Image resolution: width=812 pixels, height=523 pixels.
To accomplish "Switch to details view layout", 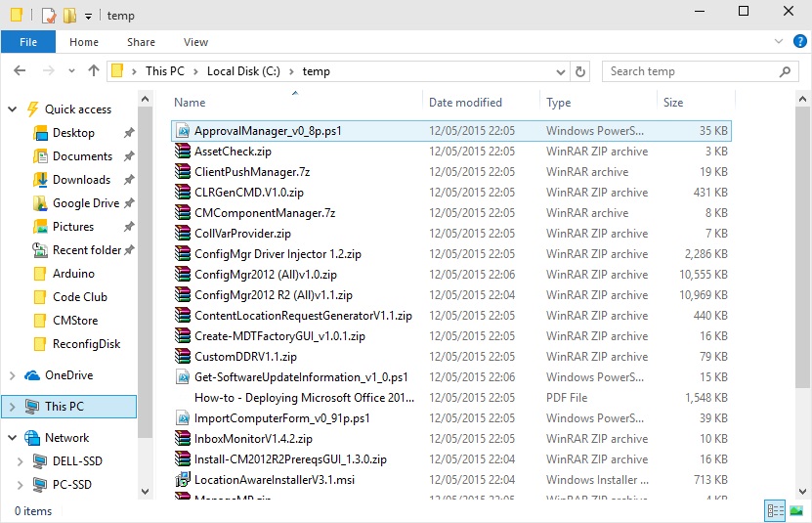I will [x=776, y=511].
